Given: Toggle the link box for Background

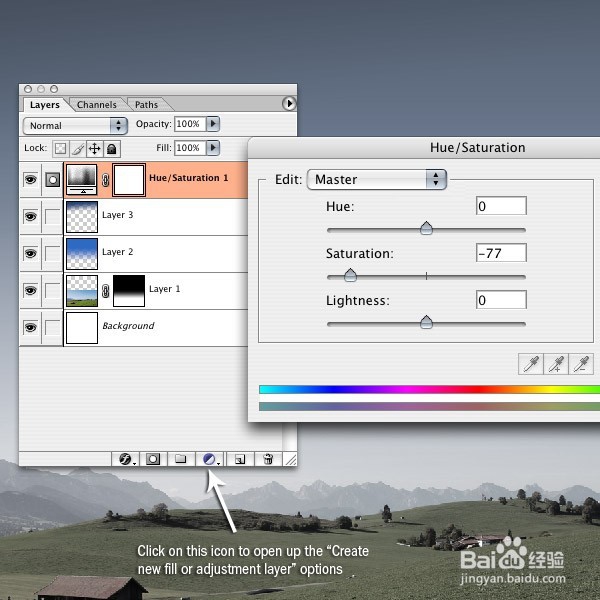Looking at the screenshot, I should 52,328.
